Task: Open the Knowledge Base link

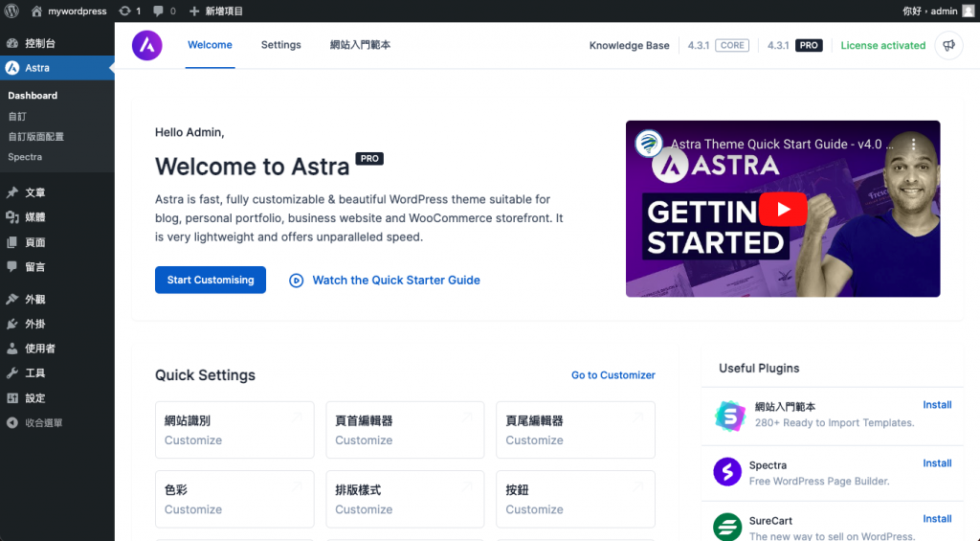Action: tap(629, 45)
